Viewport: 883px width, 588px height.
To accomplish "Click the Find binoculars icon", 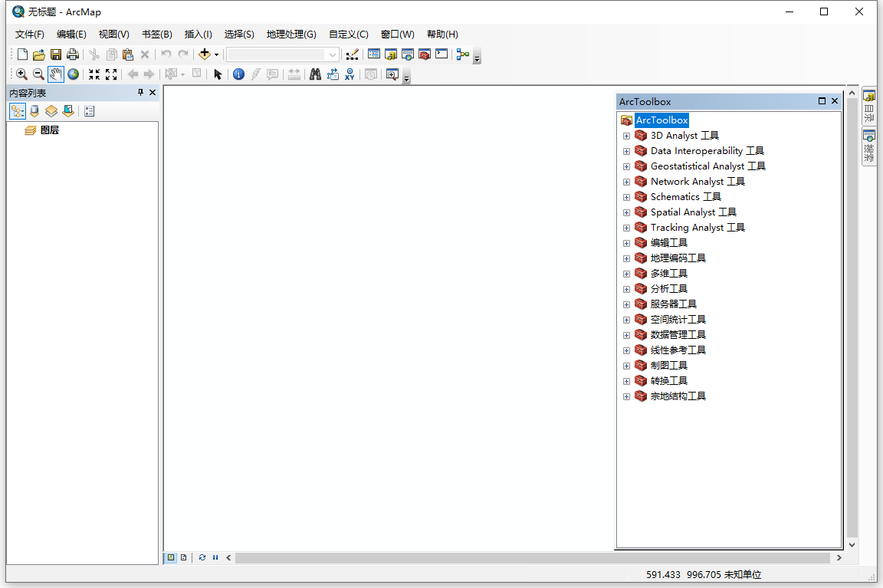I will [315, 74].
